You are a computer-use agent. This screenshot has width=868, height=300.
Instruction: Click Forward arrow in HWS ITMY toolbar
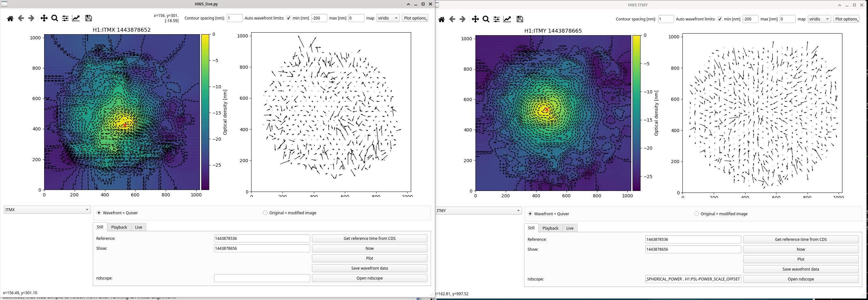462,20
